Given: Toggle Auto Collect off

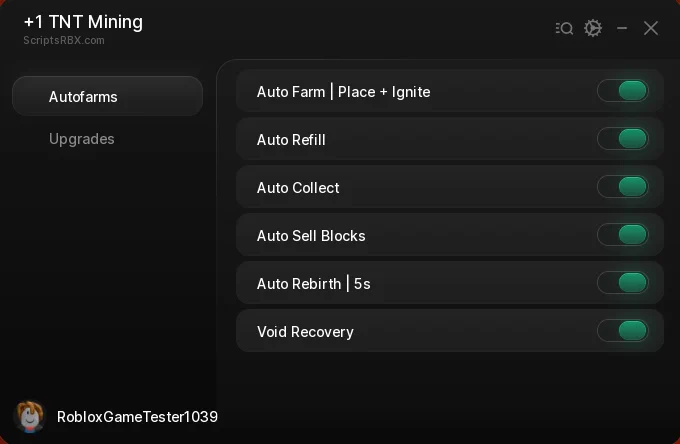Looking at the screenshot, I should pyautogui.click(x=623, y=187).
